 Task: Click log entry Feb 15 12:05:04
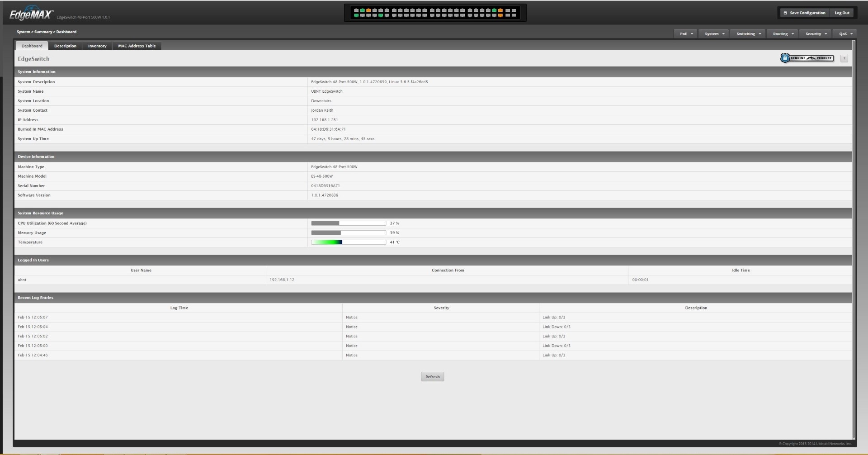click(33, 327)
